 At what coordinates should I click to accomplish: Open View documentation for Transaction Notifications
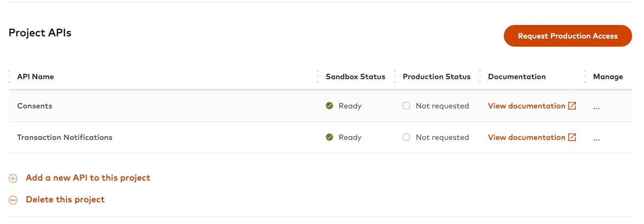tap(526, 138)
